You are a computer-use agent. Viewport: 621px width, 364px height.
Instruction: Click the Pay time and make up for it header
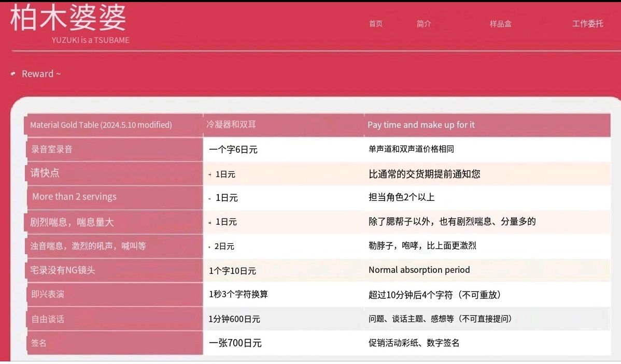click(421, 125)
